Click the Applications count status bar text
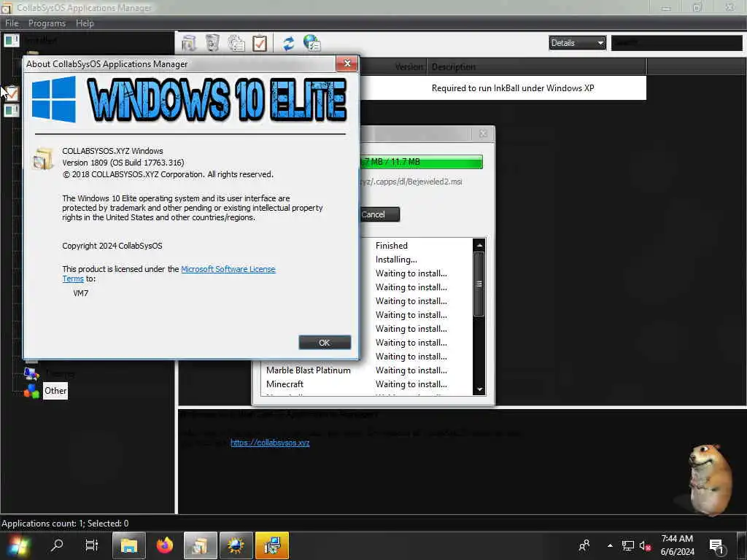The width and height of the screenshot is (747, 560). click(65, 524)
